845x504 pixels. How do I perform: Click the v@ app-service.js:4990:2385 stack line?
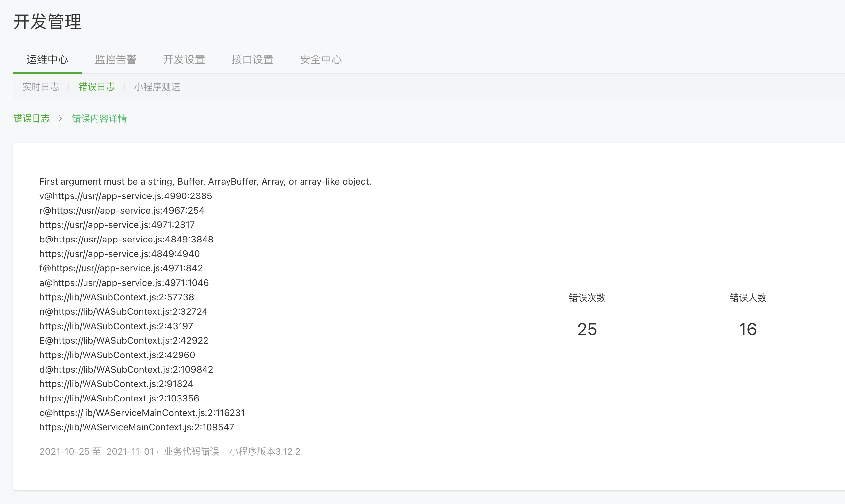pyautogui.click(x=126, y=196)
